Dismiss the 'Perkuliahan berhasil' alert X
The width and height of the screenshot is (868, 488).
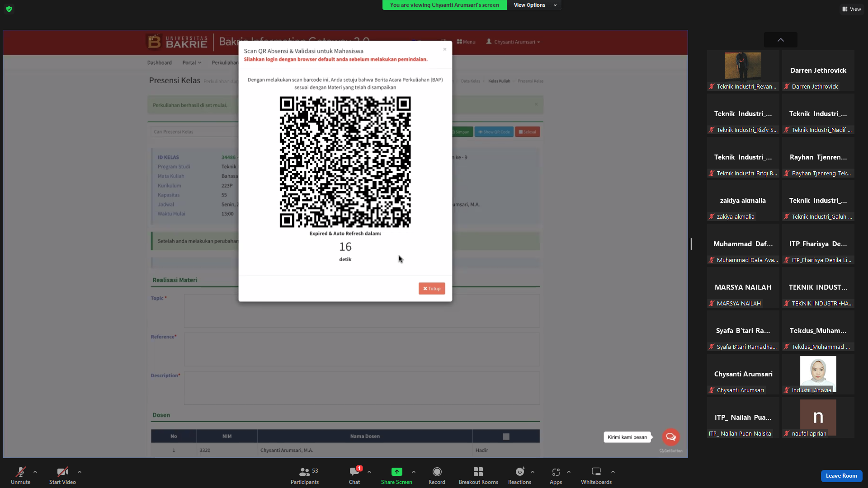pyautogui.click(x=536, y=104)
